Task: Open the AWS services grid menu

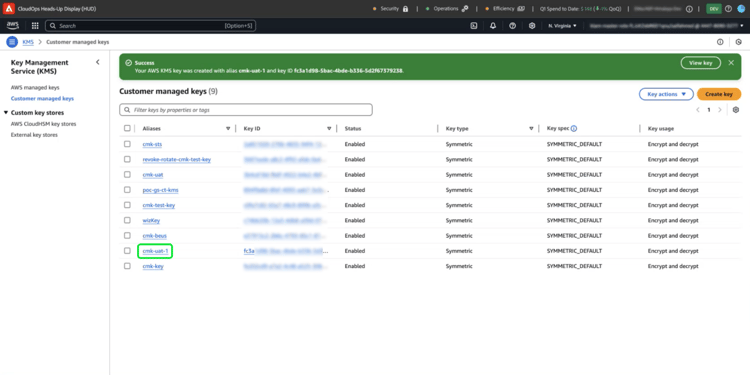Action: pyautogui.click(x=35, y=26)
